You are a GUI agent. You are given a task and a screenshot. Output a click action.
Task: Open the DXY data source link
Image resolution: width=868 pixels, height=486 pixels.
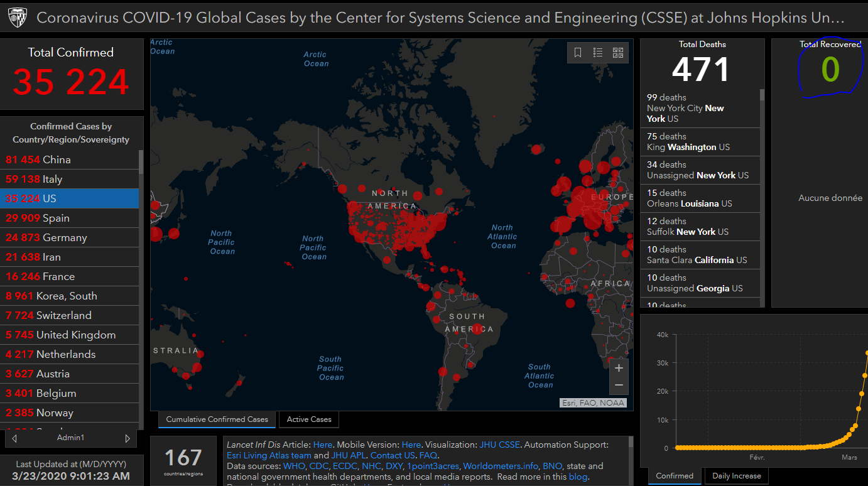click(394, 466)
